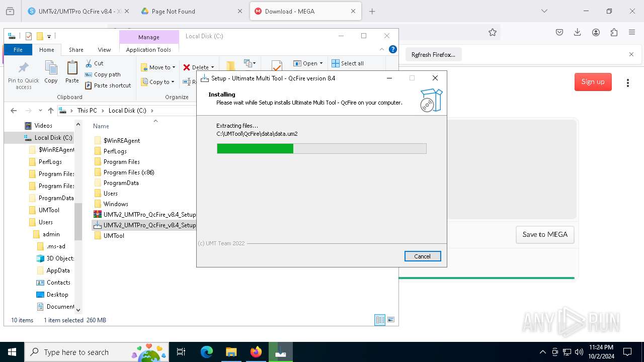Image resolution: width=644 pixels, height=362 pixels.
Task: Open Firefox application hamburger menu
Action: (x=632, y=32)
